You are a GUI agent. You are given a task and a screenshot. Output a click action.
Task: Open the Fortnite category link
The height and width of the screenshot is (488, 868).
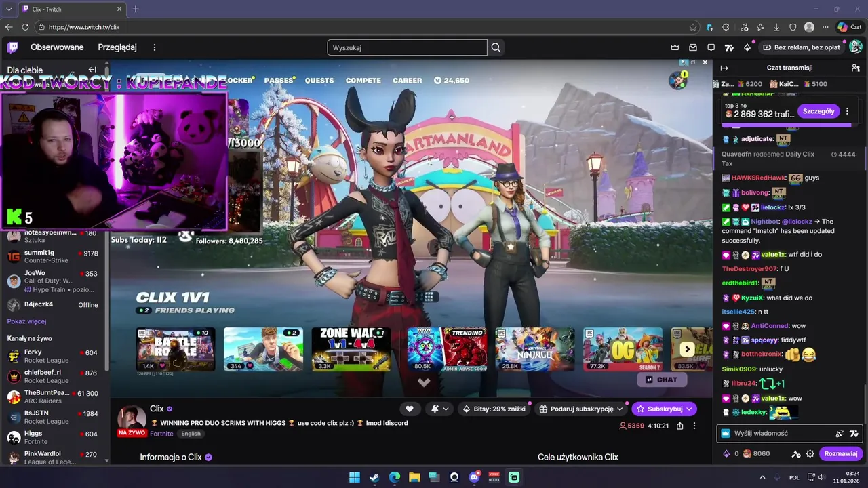click(161, 434)
